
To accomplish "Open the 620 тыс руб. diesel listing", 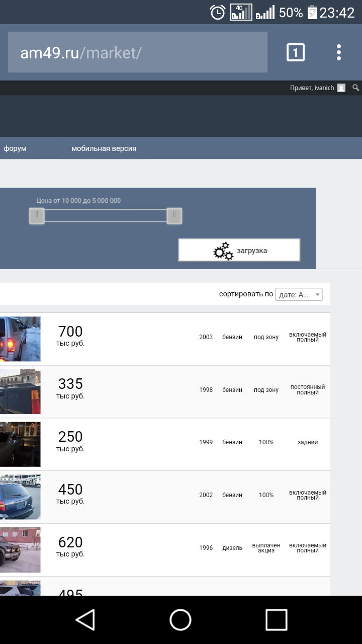I will tap(70, 546).
